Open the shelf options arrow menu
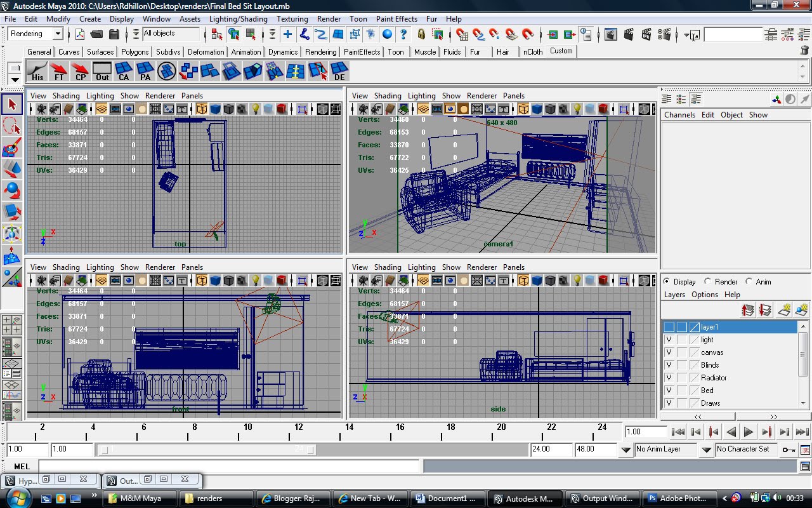The height and width of the screenshot is (508, 812). [15, 79]
